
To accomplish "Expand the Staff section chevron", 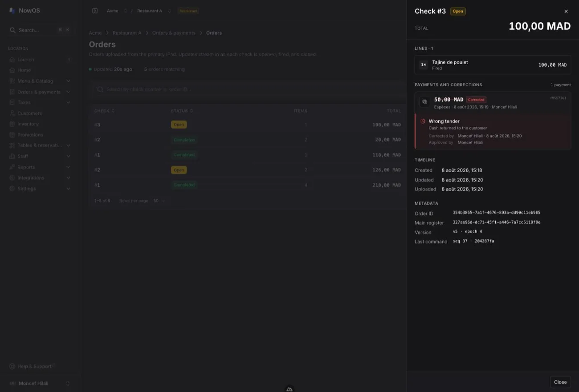I will (x=68, y=156).
